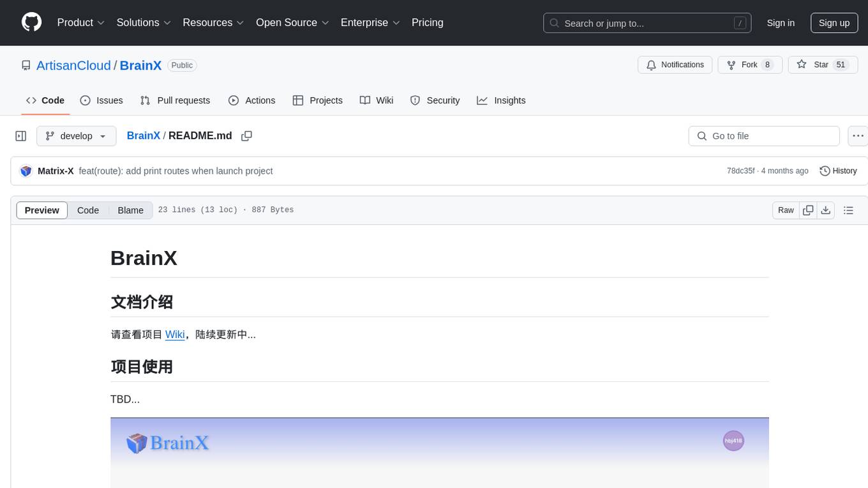This screenshot has width=868, height=488.
Task: Open the Wiki tab
Action: click(x=377, y=100)
